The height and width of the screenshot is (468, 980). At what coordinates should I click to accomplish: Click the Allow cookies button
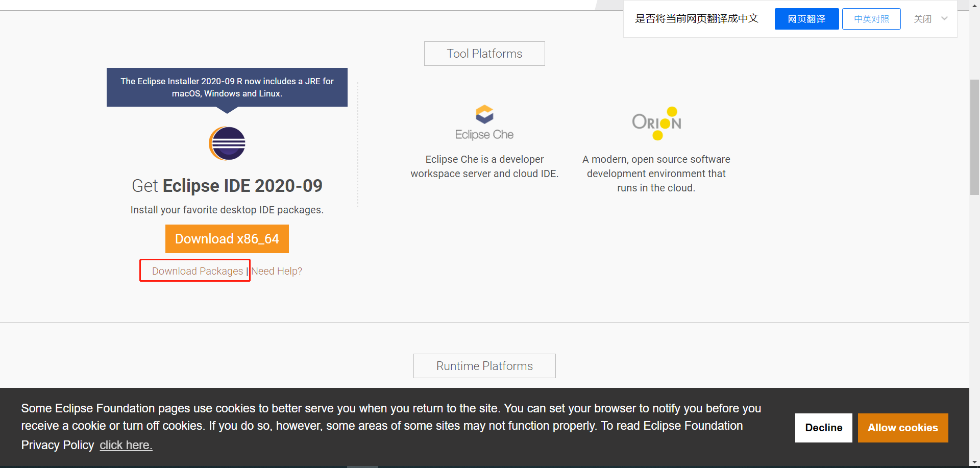coord(903,428)
